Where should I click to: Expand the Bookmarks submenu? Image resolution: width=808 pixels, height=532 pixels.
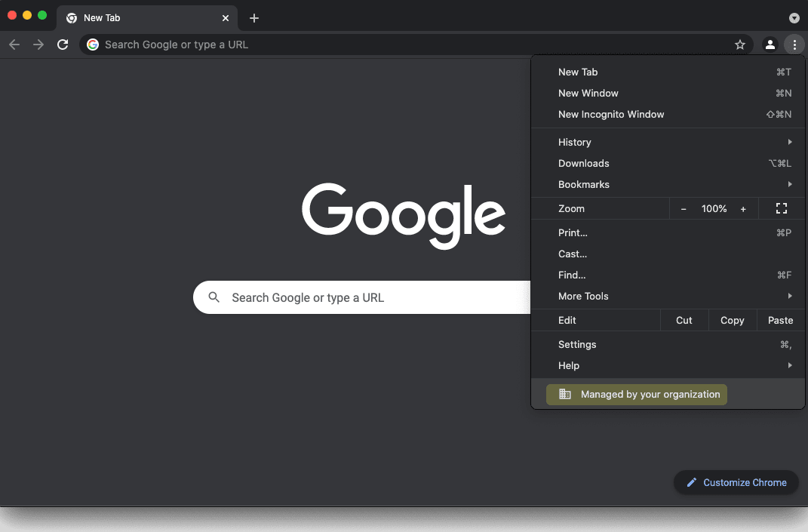pos(668,185)
